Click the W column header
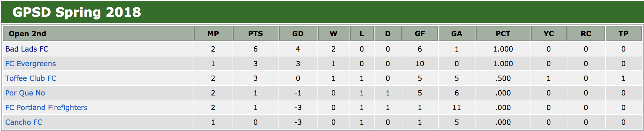 click(x=333, y=34)
